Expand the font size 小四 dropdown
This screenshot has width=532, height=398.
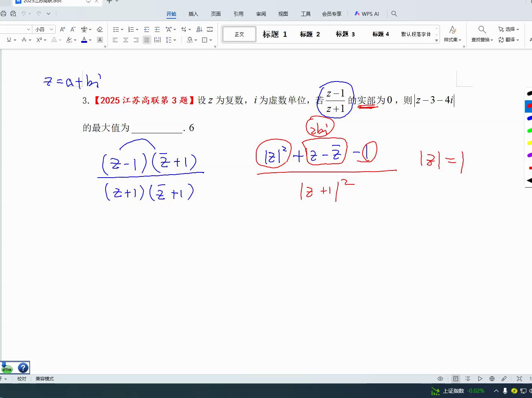pos(51,29)
